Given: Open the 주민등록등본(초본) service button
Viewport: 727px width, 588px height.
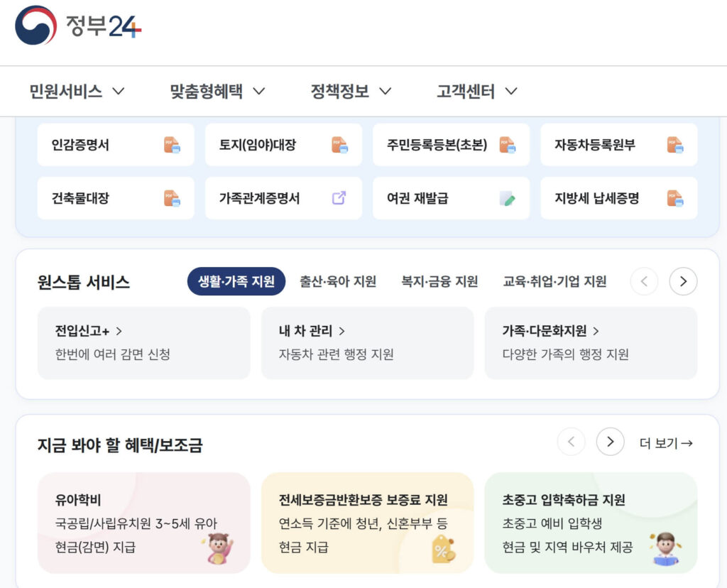Looking at the screenshot, I should tap(451, 145).
